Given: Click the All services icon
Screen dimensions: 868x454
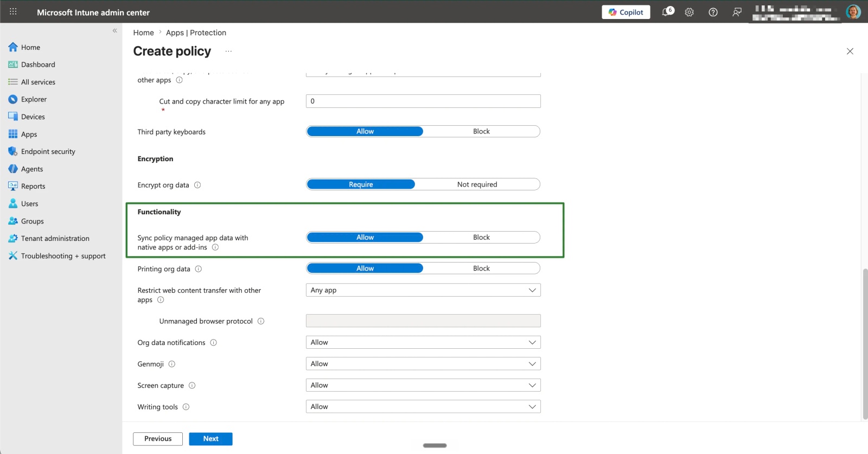Looking at the screenshot, I should (13, 82).
